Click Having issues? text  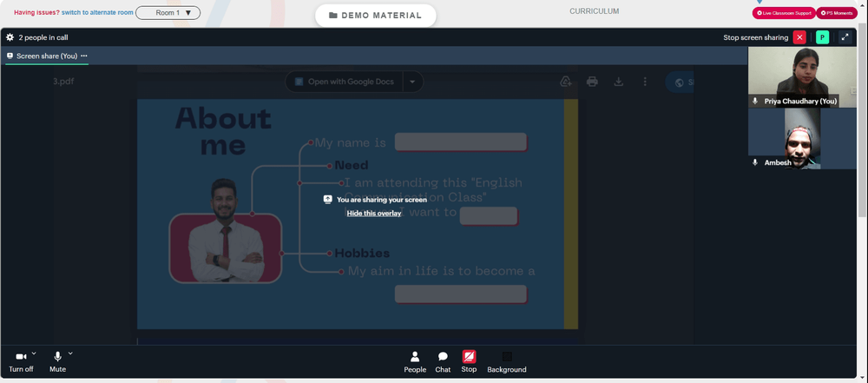point(36,12)
